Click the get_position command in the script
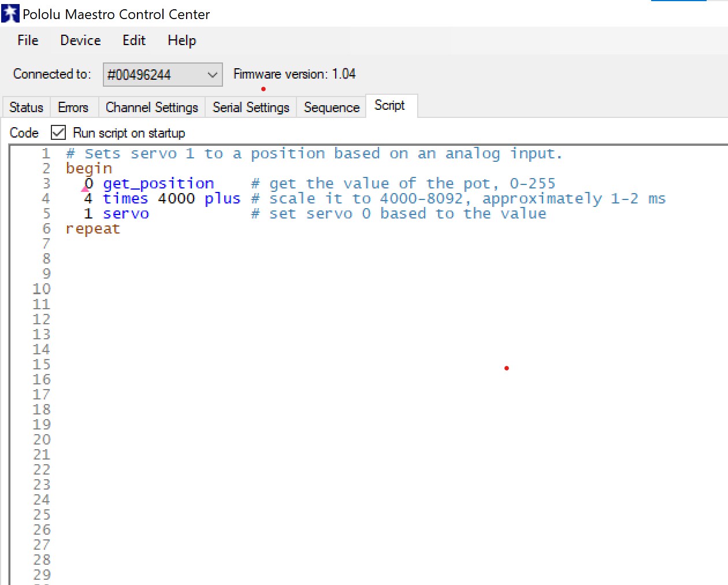The image size is (728, 585). tap(158, 183)
